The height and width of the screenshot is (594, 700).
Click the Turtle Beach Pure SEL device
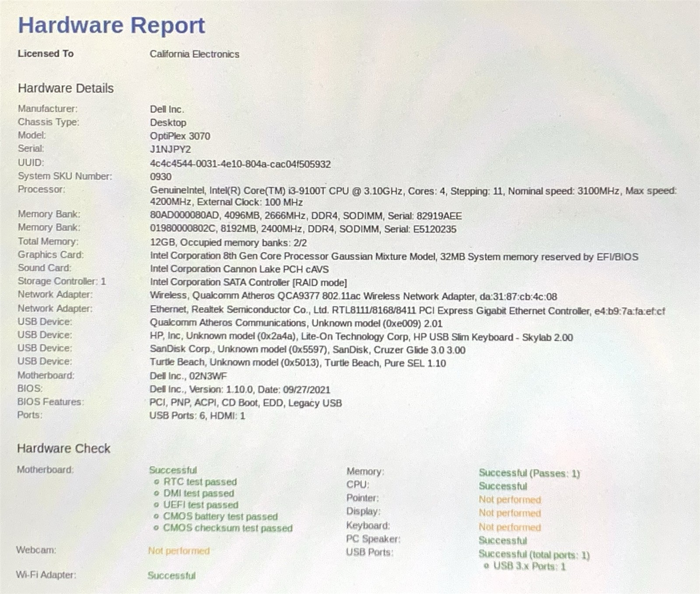[x=297, y=363]
